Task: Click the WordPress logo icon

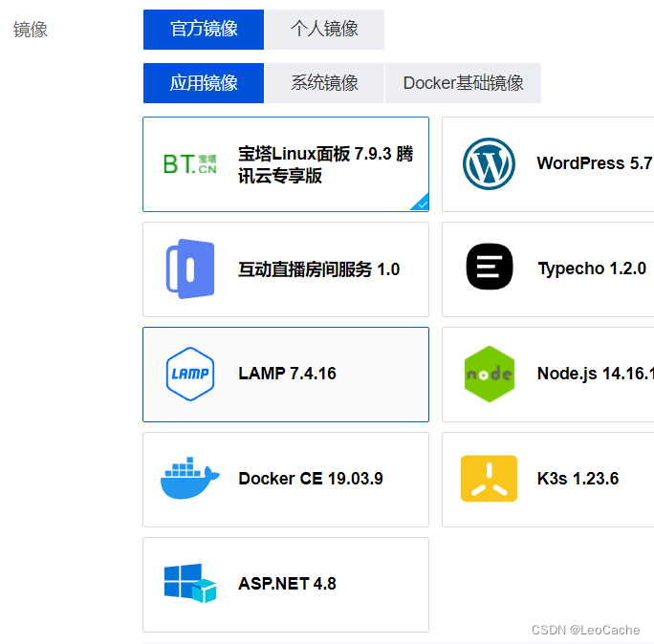Action: 489,163
